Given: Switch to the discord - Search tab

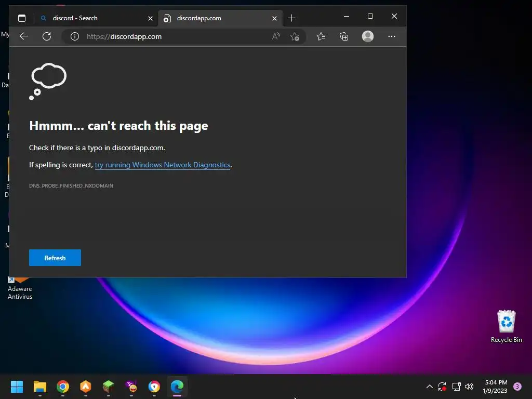Looking at the screenshot, I should click(97, 18).
